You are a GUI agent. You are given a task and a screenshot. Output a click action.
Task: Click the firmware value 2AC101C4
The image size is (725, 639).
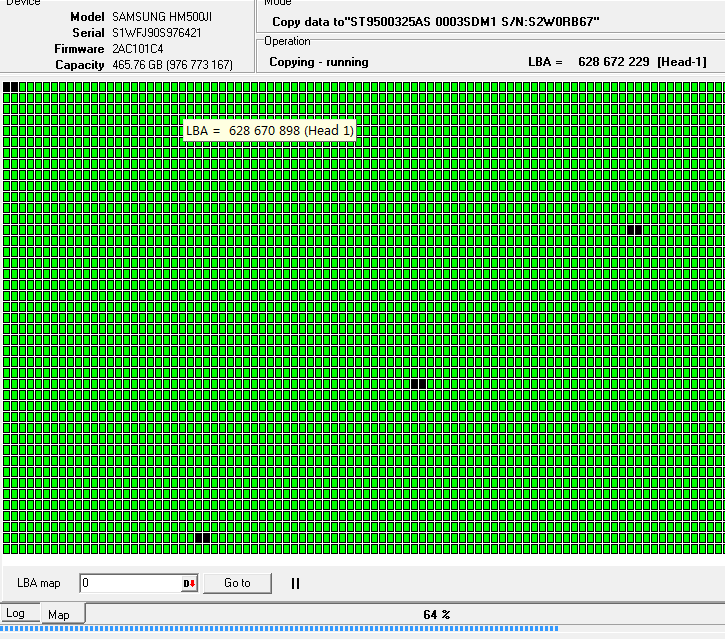138,49
